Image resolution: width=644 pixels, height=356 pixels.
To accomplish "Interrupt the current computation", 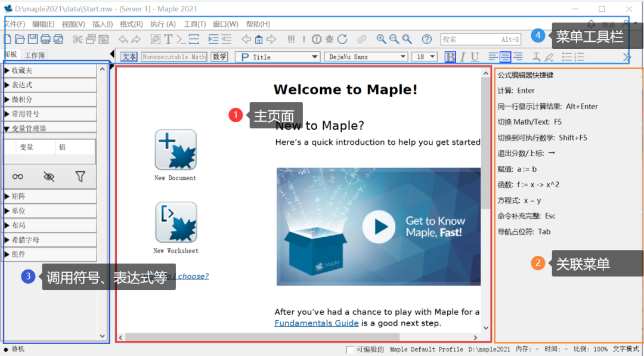I will 316,40.
